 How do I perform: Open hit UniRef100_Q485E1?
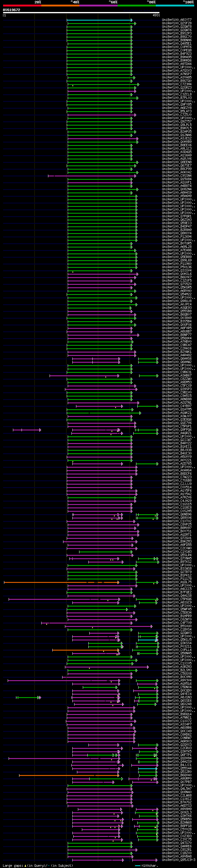pyautogui.click(x=177, y=43)
